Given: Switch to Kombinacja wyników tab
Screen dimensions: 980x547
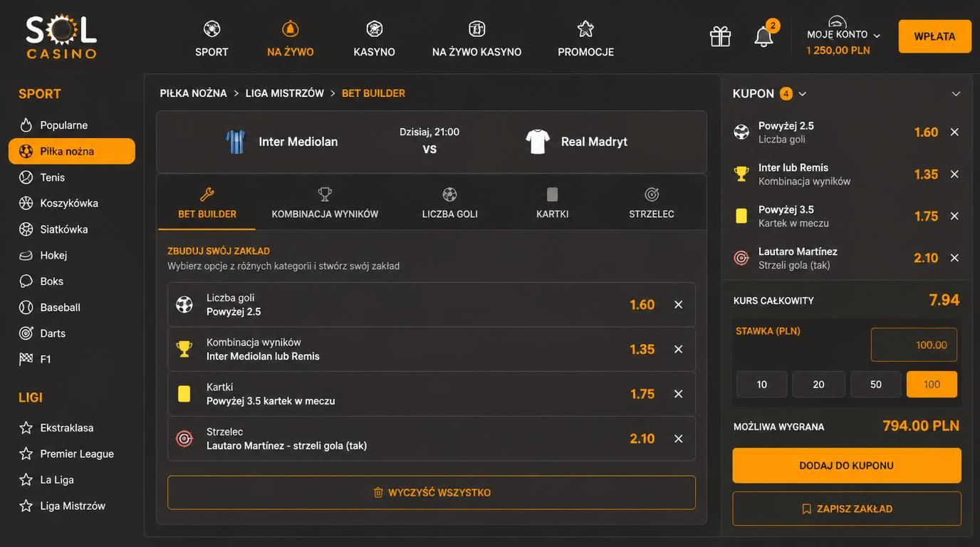Looking at the screenshot, I should click(325, 203).
